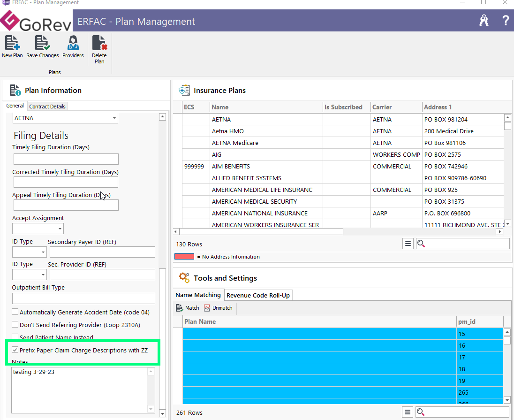Sort by the pm_id column header
The image size is (514, 420).
[x=480, y=321]
